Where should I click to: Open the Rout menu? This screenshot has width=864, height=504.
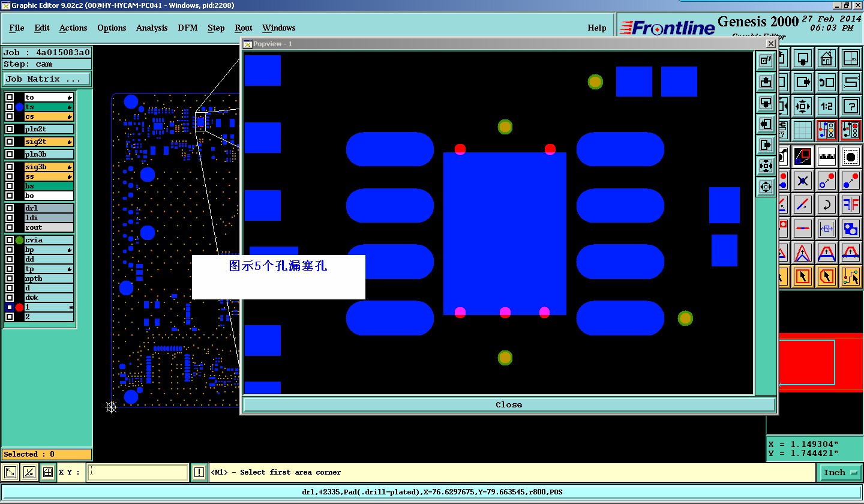pos(244,28)
